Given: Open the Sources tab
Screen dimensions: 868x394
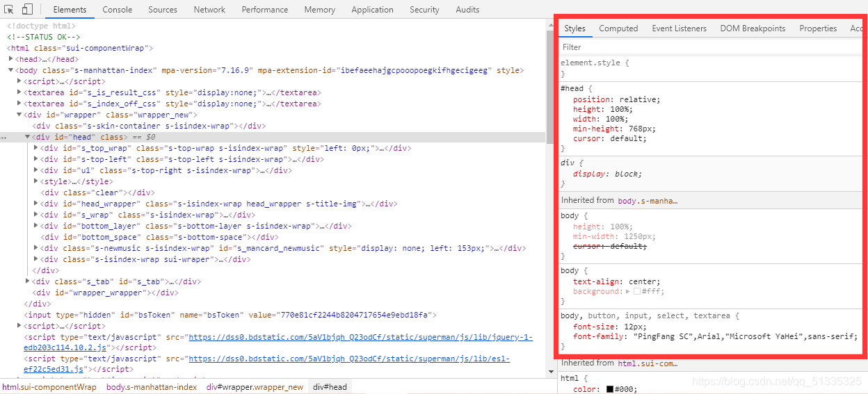Looking at the screenshot, I should (163, 10).
